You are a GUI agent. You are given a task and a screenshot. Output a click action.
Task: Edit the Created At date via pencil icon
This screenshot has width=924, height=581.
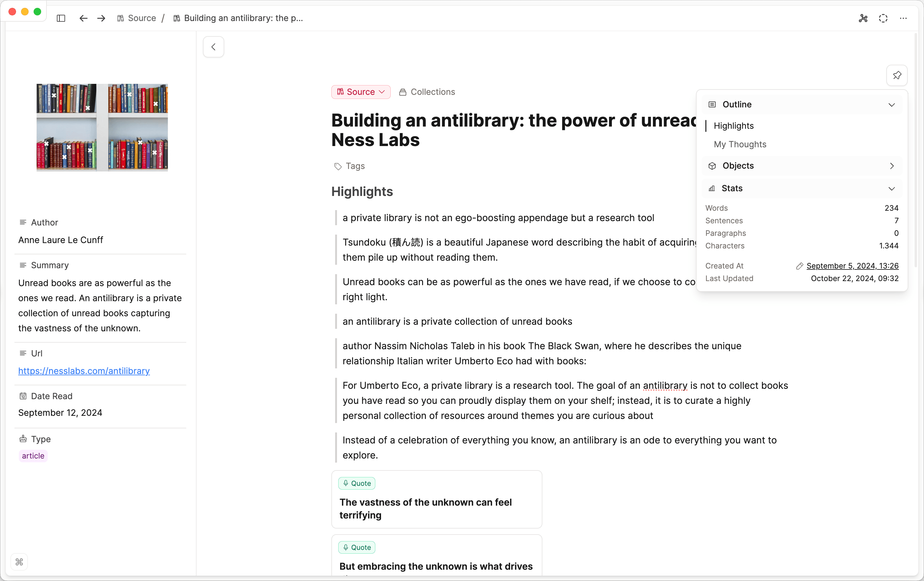(800, 266)
